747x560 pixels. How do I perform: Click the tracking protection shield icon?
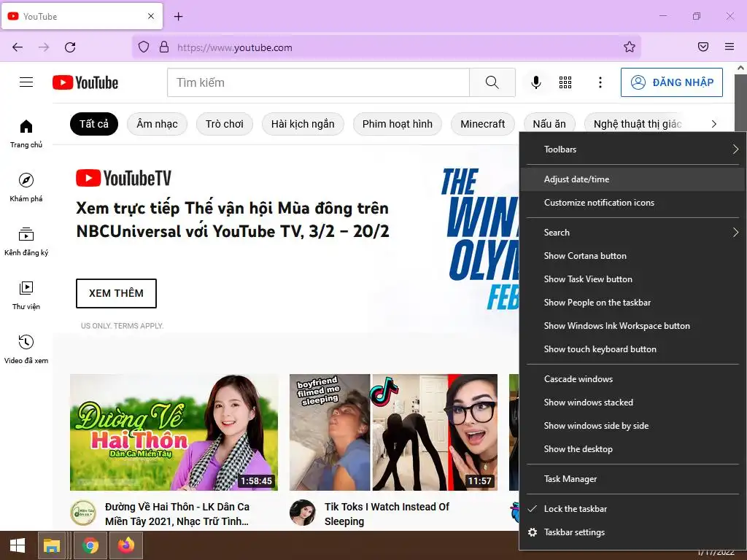(144, 47)
